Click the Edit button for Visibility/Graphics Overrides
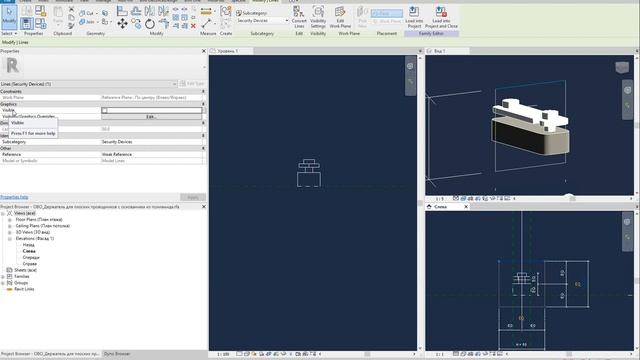Screen dimensions: 640x360 coord(151,117)
